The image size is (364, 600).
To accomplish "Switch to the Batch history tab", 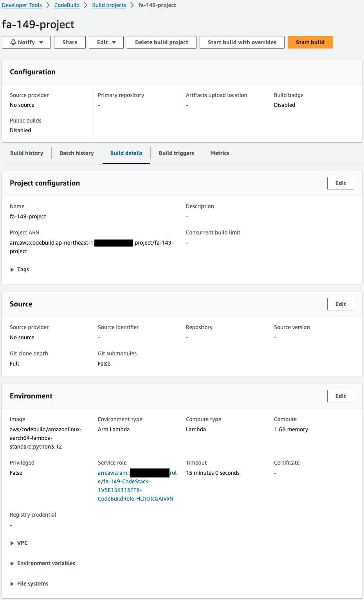I will click(76, 153).
